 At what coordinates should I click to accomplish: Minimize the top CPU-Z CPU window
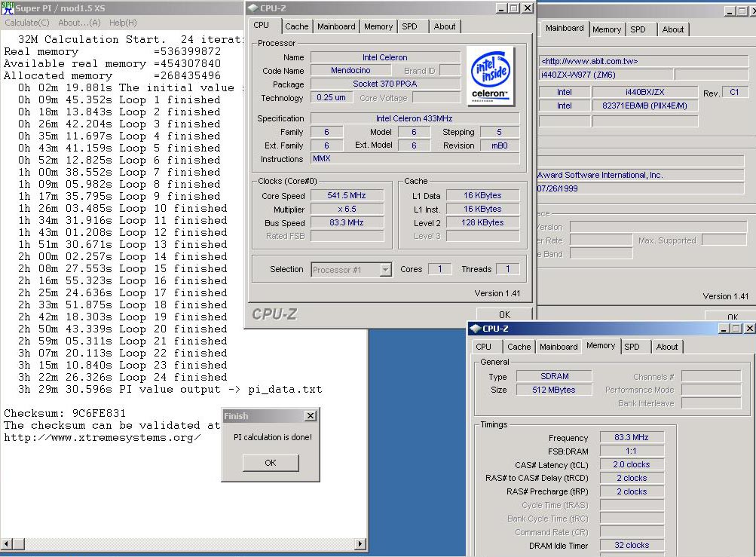[x=502, y=8]
